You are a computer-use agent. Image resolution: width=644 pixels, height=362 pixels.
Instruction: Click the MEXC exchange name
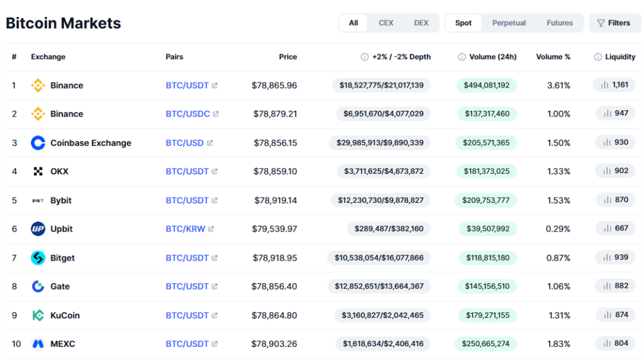tap(62, 344)
